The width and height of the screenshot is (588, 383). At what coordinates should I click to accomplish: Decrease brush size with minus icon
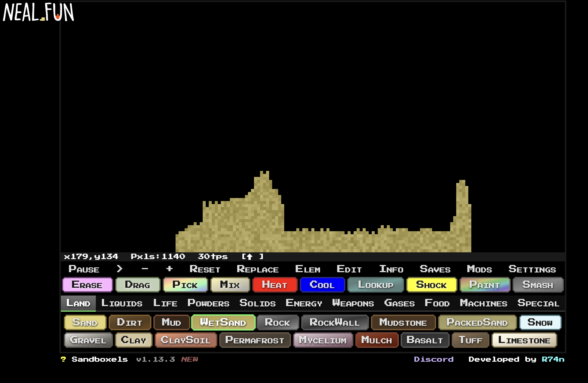point(145,269)
